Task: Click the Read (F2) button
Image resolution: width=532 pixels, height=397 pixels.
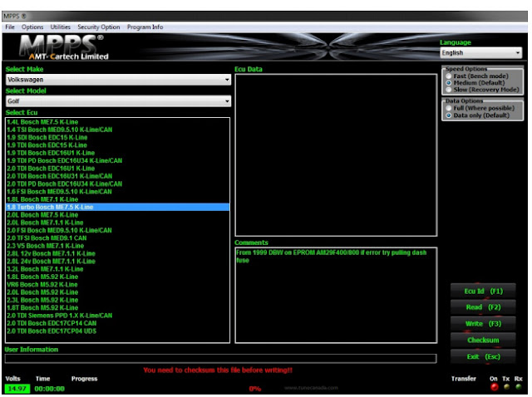Action: tap(483, 307)
